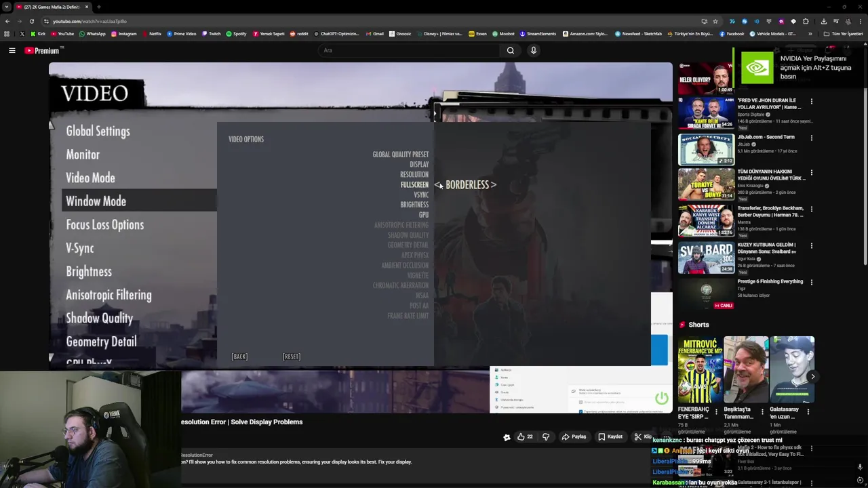Click the [RESET] button in video options
This screenshot has height=488, width=868.
tap(291, 357)
